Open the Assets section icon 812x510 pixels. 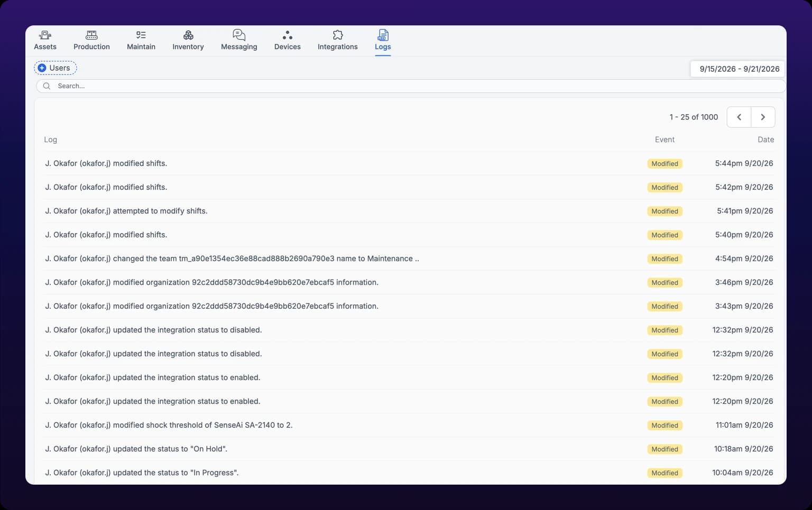[x=45, y=35]
